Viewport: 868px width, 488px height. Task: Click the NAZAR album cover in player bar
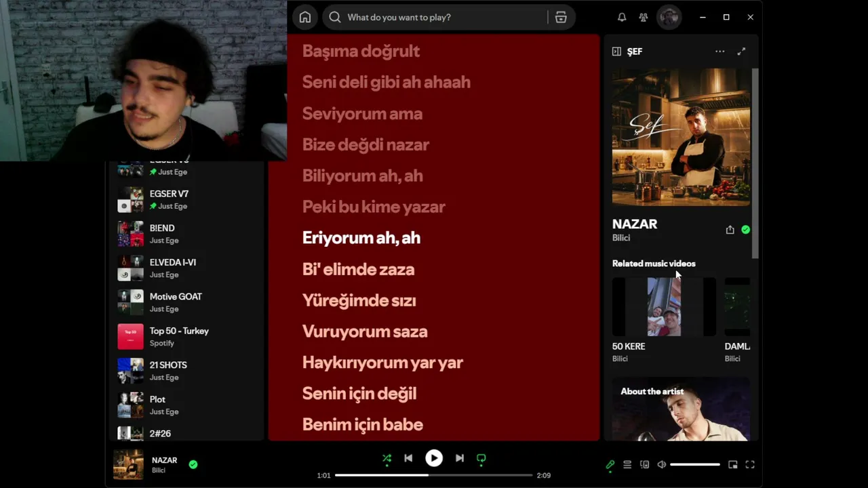tap(128, 465)
